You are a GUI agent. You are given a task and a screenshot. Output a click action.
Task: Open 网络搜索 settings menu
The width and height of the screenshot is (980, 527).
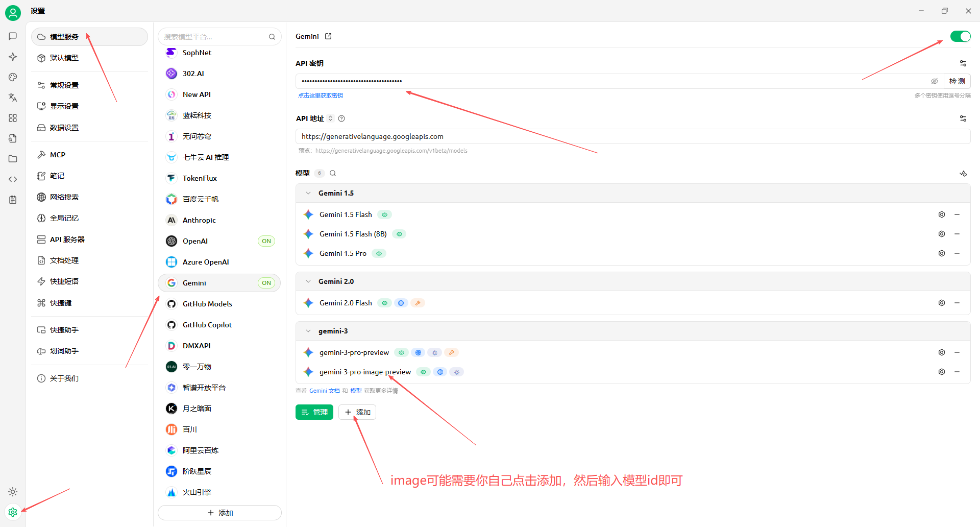89,197
